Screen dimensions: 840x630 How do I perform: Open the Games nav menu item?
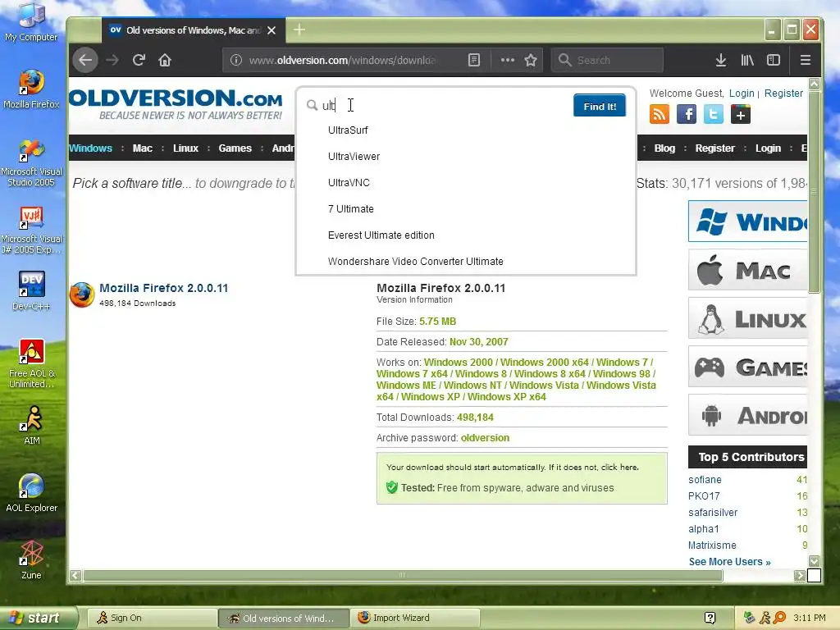(235, 148)
